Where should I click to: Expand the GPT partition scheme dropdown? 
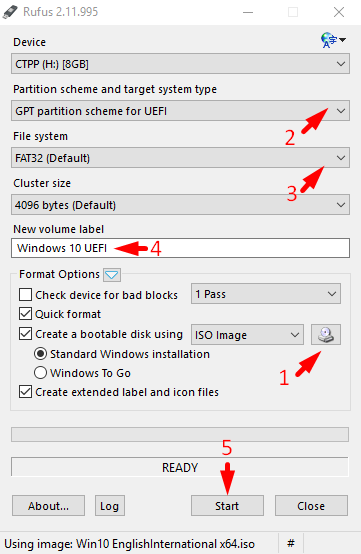[180, 111]
